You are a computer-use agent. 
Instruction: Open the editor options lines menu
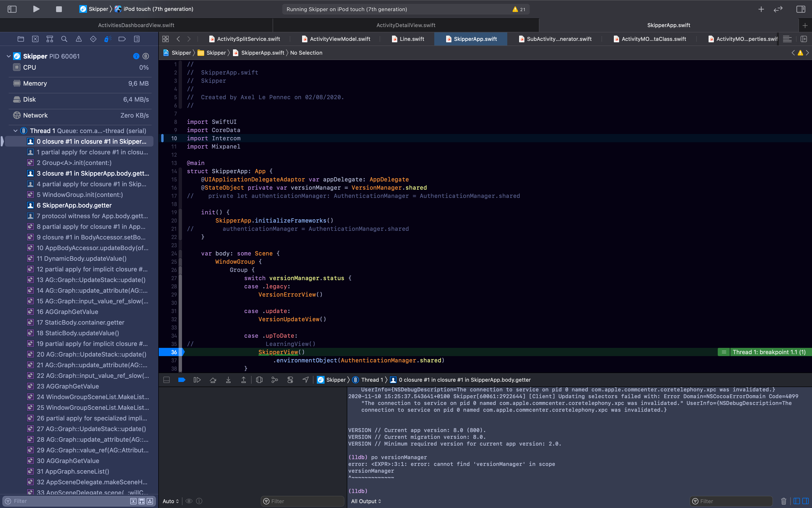[787, 39]
